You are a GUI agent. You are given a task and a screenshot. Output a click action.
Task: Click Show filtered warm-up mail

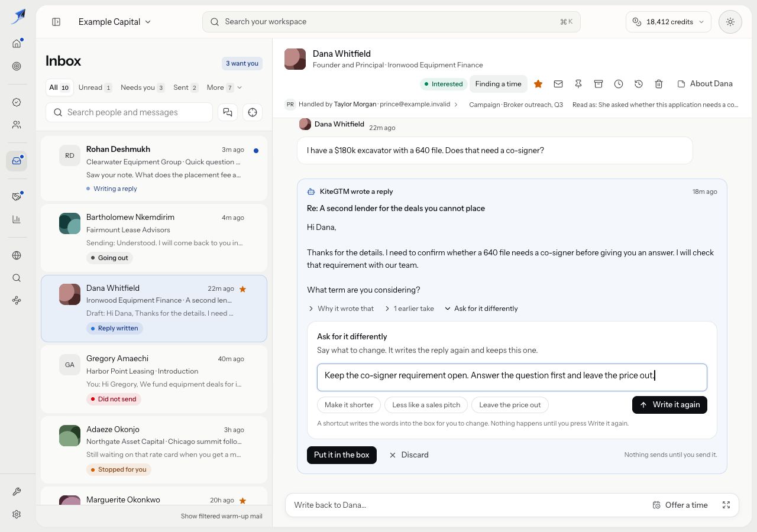[x=221, y=516]
